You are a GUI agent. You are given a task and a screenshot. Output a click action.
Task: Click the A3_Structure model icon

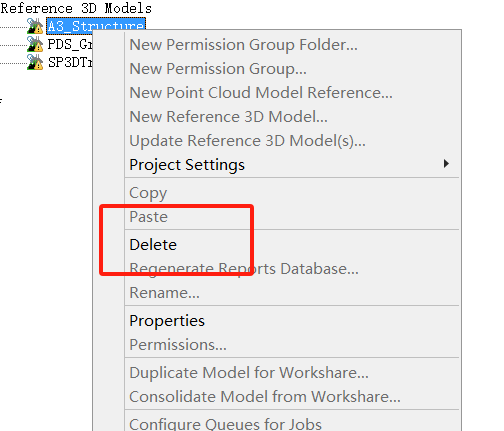pos(35,26)
